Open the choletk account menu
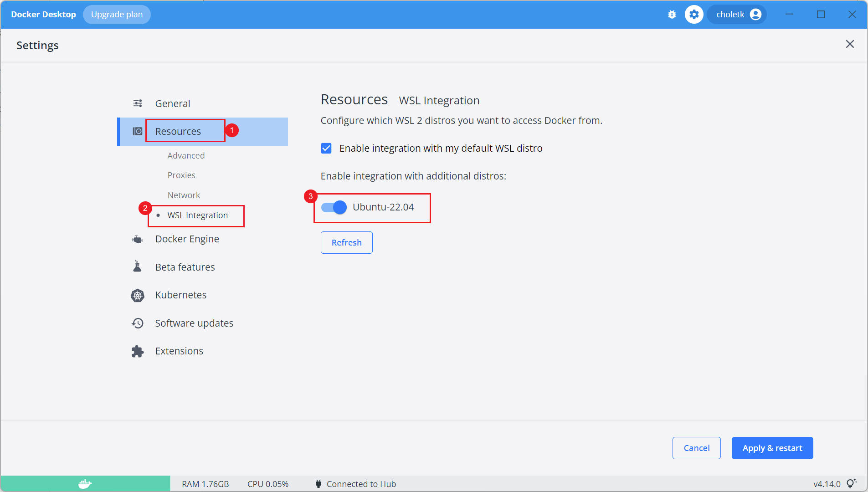This screenshot has width=868, height=492. [738, 15]
